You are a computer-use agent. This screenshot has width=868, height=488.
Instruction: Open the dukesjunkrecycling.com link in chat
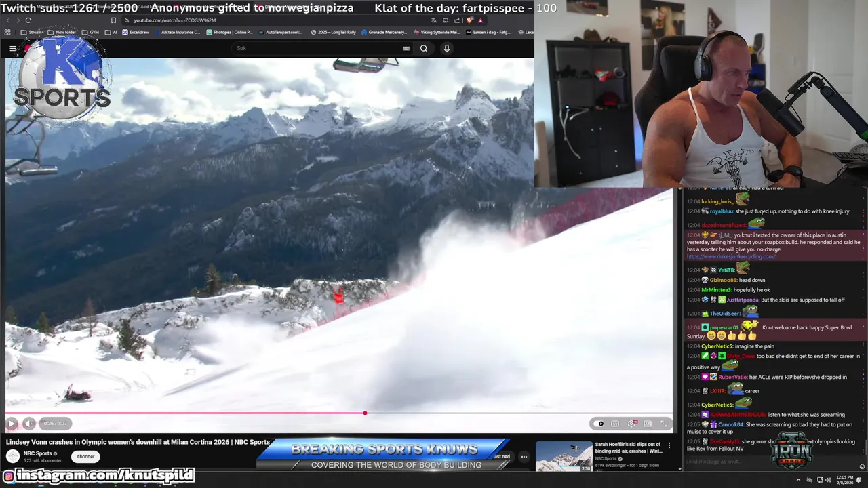[x=730, y=256]
